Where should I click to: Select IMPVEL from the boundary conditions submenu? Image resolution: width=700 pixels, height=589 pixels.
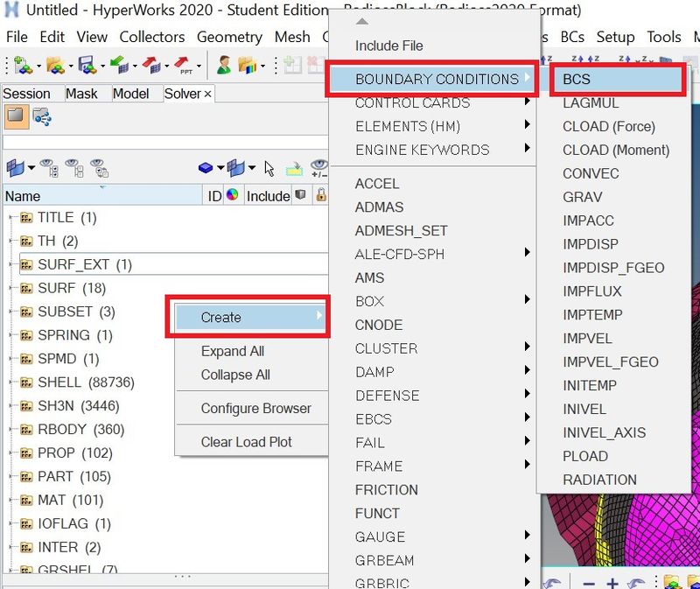pos(587,339)
